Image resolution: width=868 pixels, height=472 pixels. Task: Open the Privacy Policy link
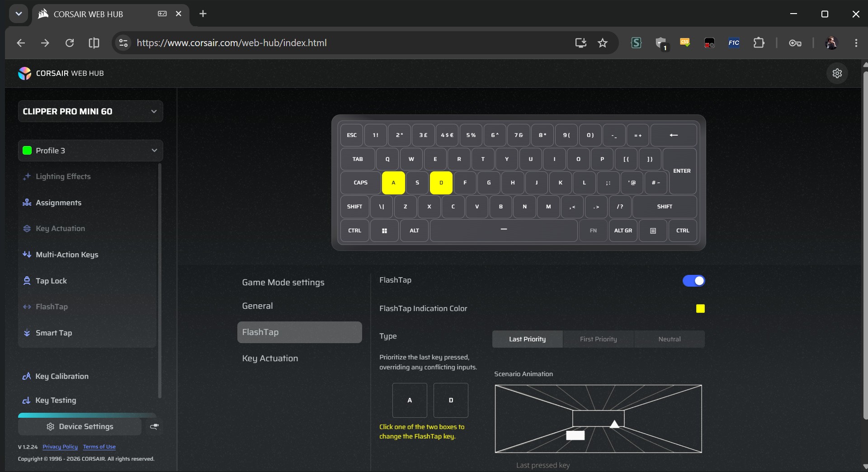click(60, 447)
